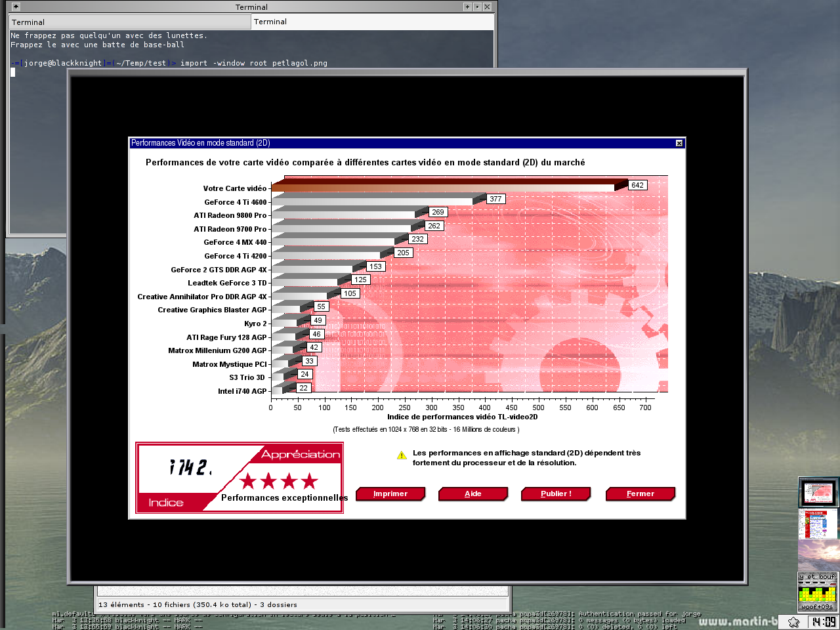Click the GeForce 2 GTS DDR AGP 4X label
Image resolution: width=840 pixels, height=630 pixels.
(219, 270)
